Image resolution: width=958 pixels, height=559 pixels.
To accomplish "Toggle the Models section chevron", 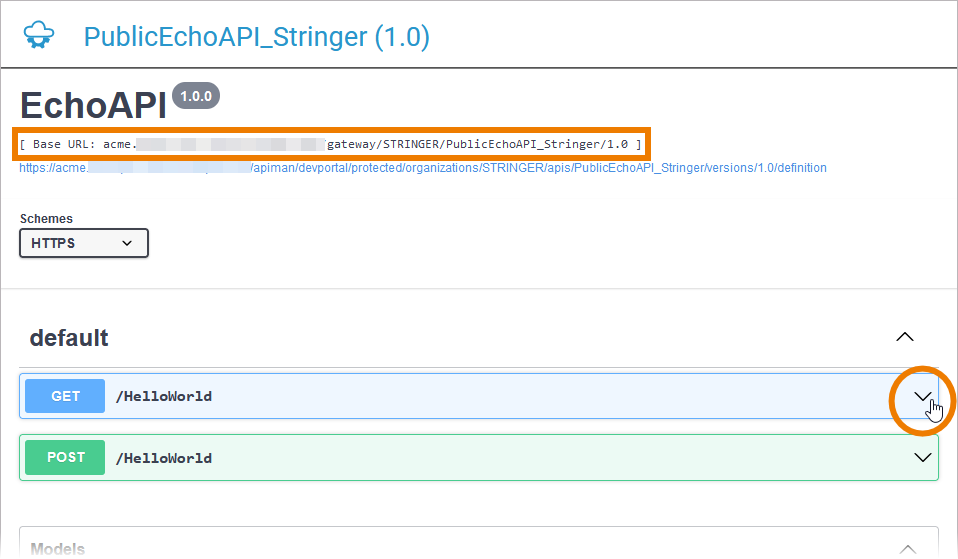I will click(x=908, y=548).
